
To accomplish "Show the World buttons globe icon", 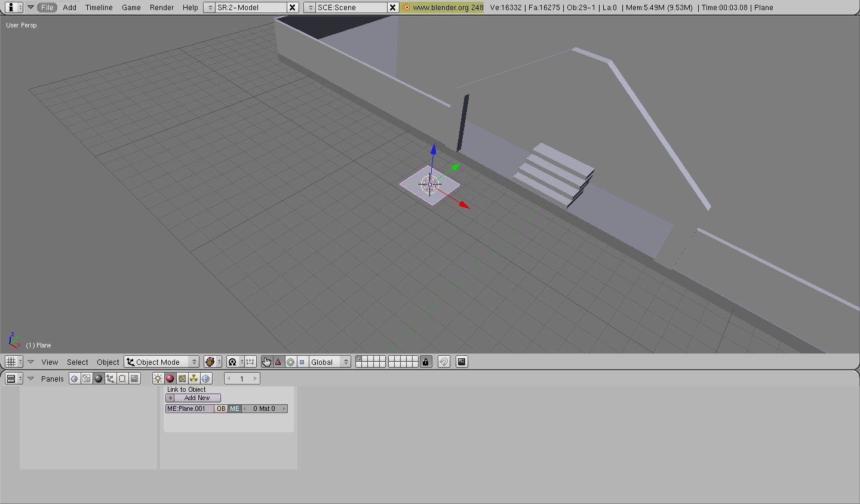I will tap(206, 379).
